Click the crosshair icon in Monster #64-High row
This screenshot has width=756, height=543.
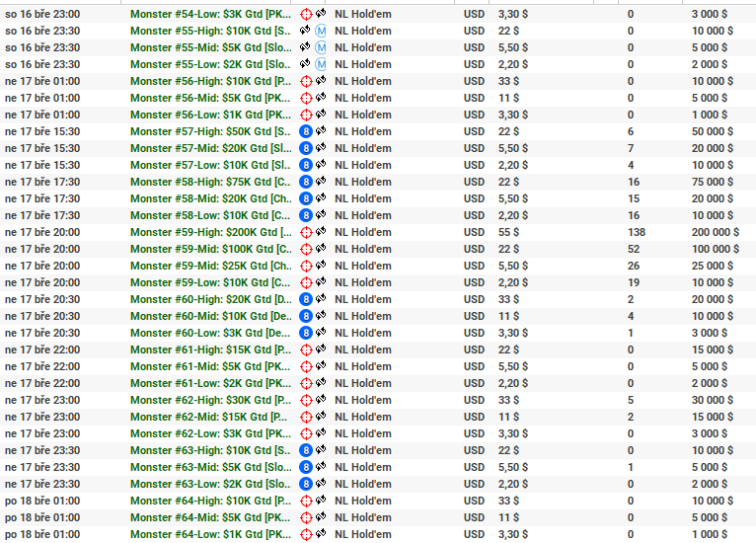306,502
